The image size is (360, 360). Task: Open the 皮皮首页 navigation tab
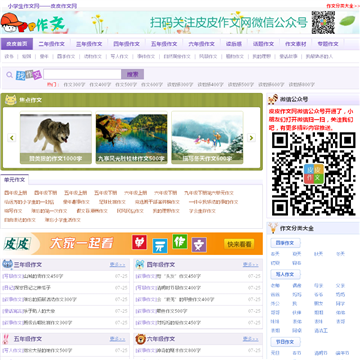[x=17, y=44]
